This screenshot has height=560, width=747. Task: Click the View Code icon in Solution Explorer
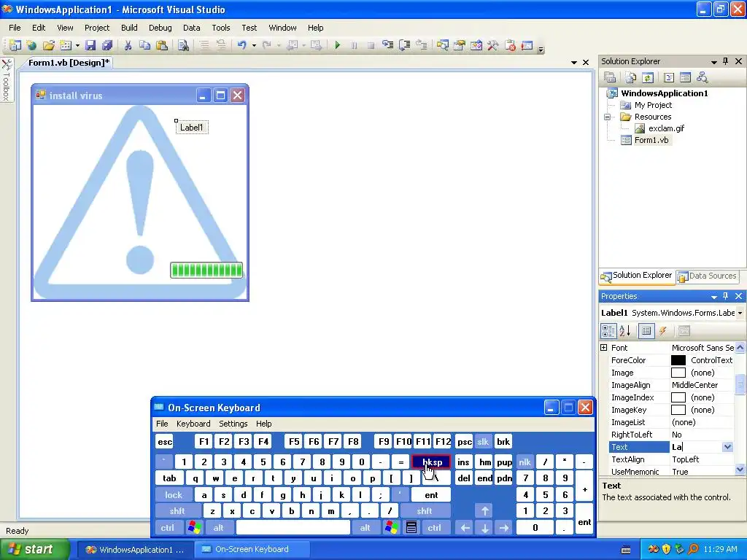(x=668, y=77)
